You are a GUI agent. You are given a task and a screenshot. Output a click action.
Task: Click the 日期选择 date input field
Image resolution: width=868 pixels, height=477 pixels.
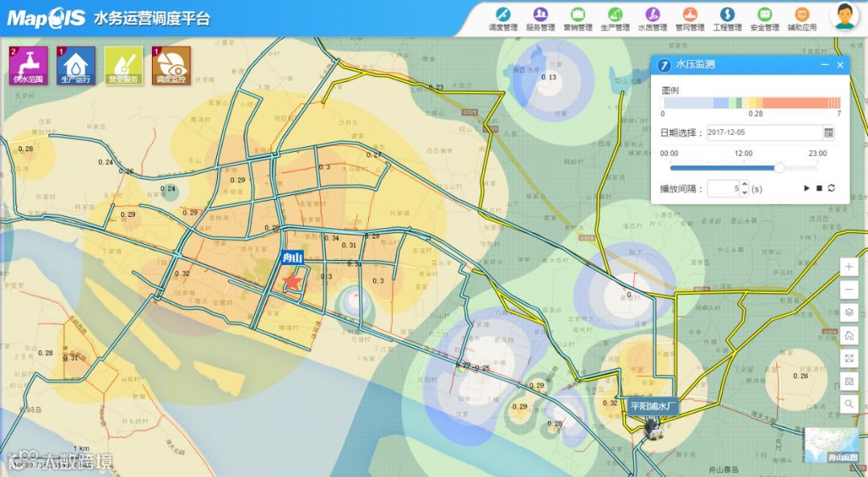[x=764, y=132]
